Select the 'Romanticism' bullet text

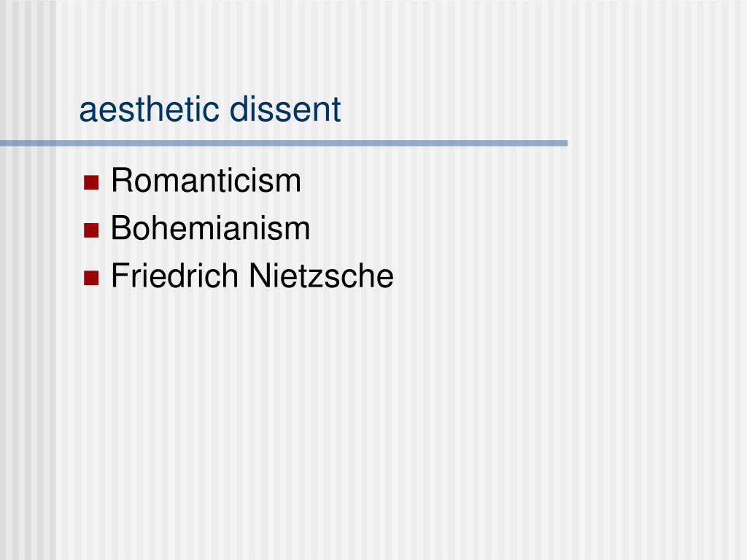206,181
